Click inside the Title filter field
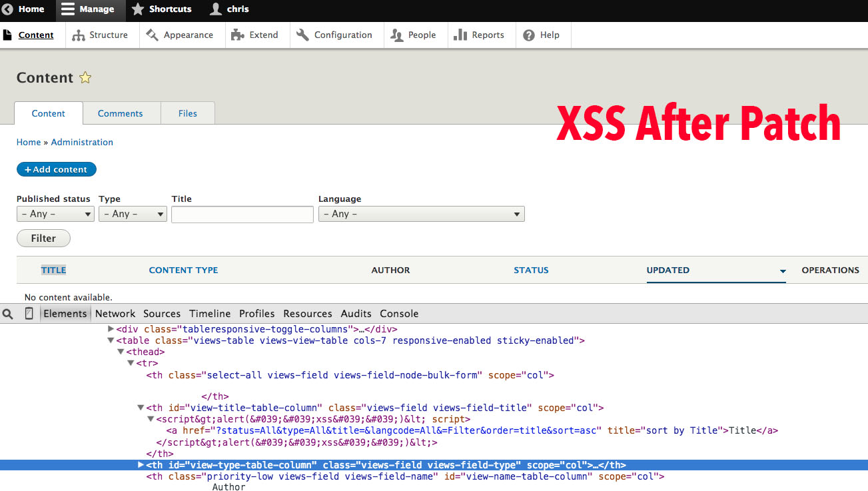This screenshot has width=868, height=491. coord(242,214)
